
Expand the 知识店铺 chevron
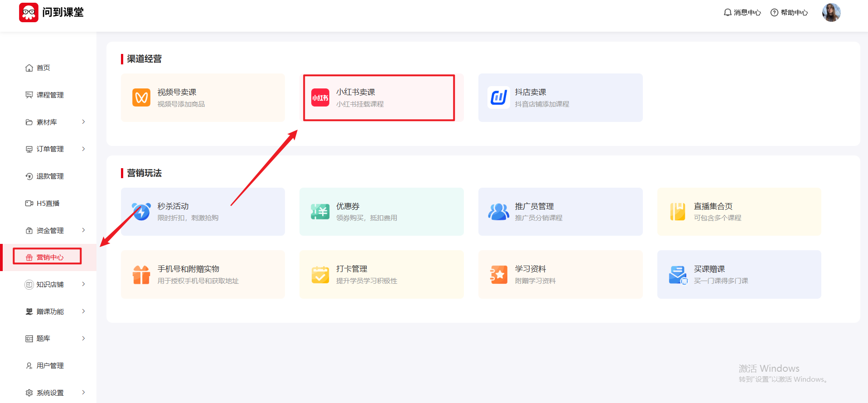(83, 284)
